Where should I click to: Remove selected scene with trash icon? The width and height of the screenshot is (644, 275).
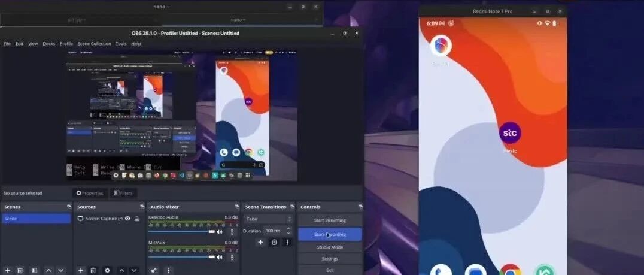tap(20, 270)
